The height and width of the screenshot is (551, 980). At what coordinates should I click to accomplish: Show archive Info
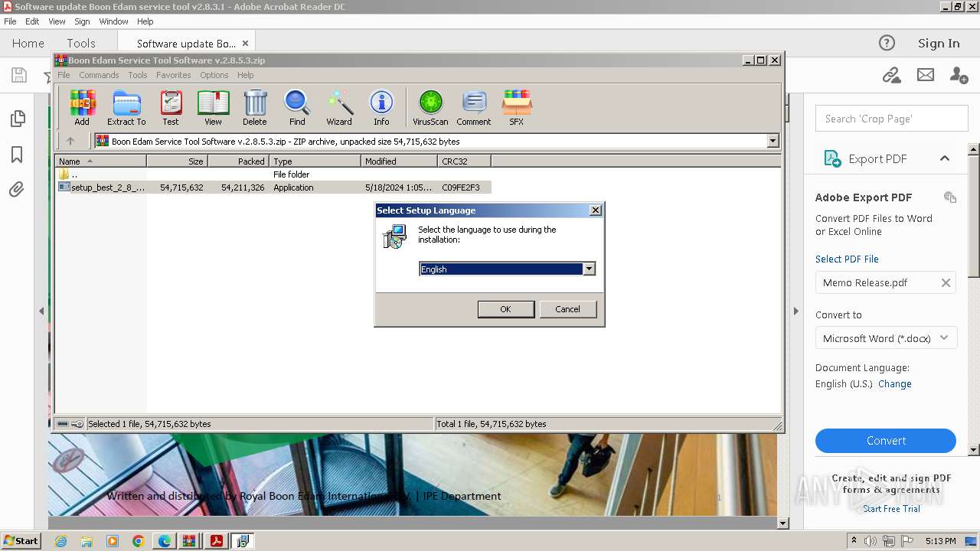coord(381,107)
